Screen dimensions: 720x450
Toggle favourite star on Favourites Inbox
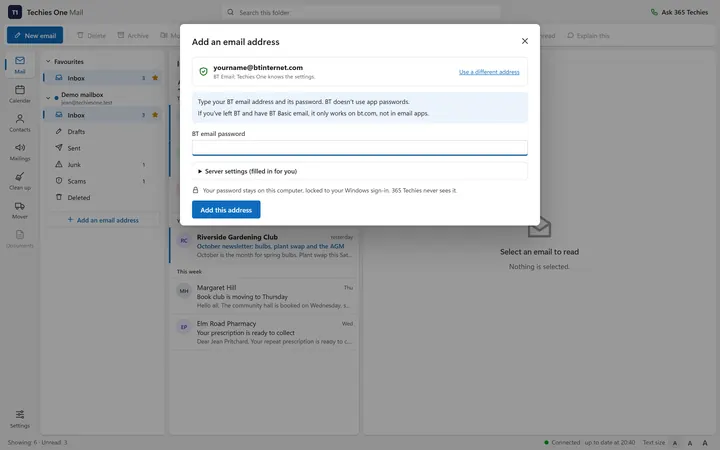[x=155, y=78]
